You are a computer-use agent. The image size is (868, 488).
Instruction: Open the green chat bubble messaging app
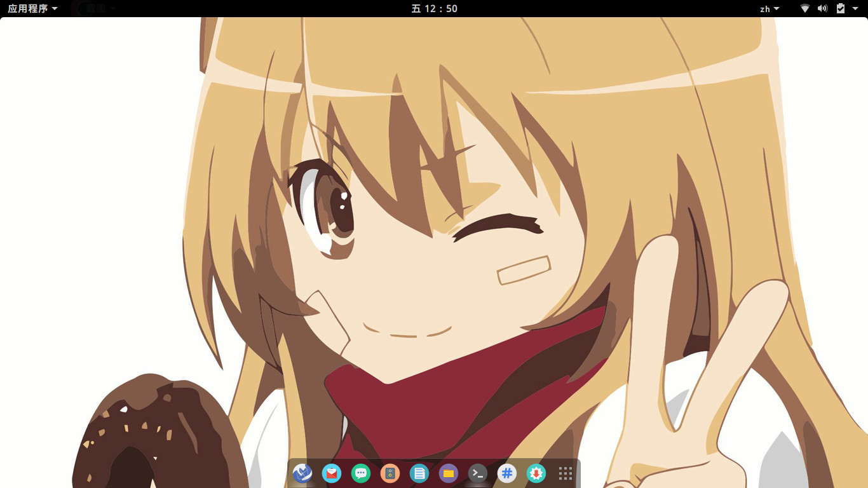[x=361, y=473]
